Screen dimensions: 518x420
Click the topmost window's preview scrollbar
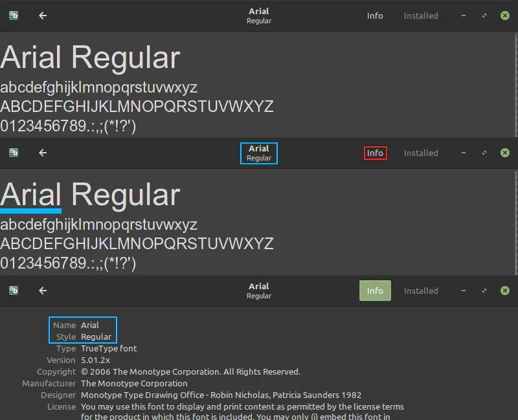516,85
